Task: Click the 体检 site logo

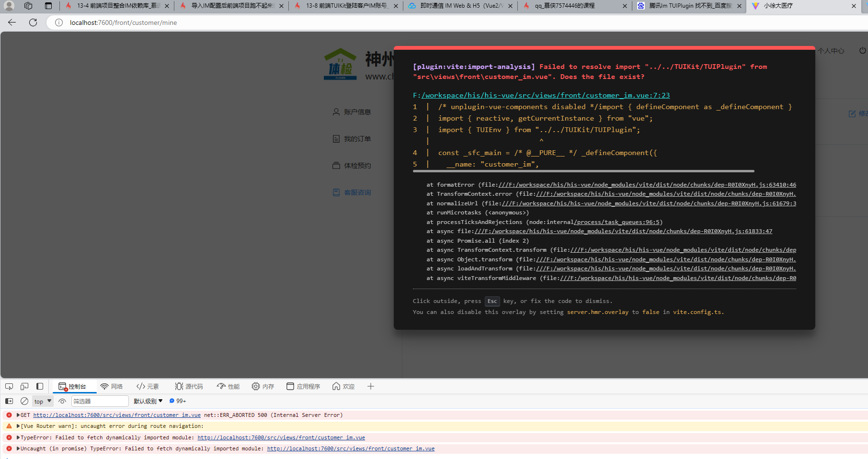Action: tap(340, 64)
